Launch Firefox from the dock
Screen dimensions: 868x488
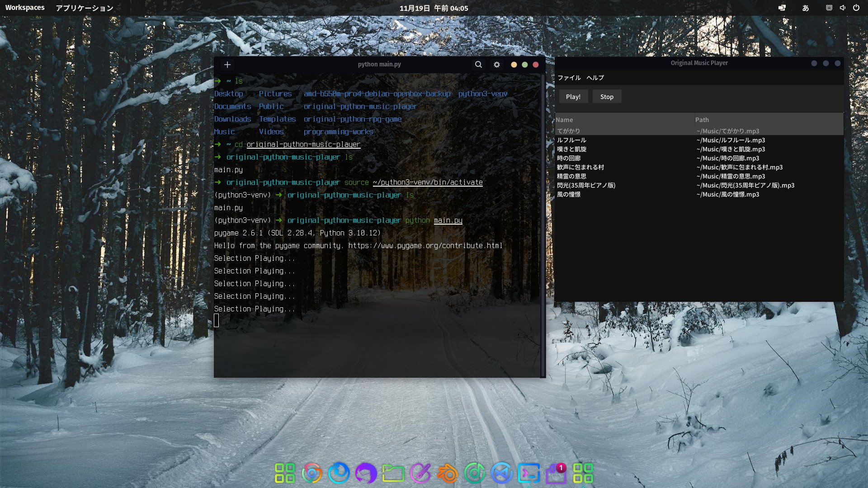tap(340, 474)
